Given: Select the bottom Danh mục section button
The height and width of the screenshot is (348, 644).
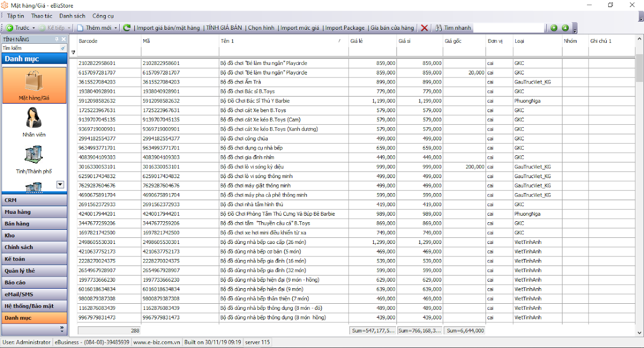Looking at the screenshot, I should click(x=34, y=318).
